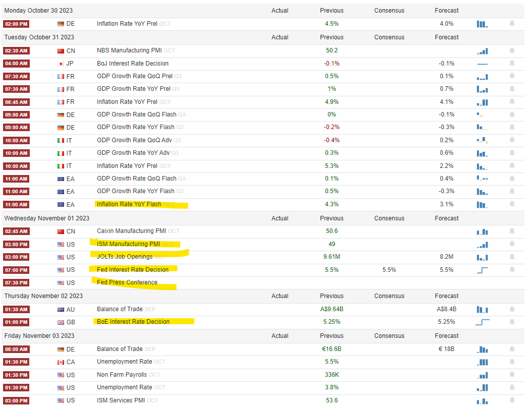Open the chart for Caixin Manufacturing PMI

(x=482, y=232)
